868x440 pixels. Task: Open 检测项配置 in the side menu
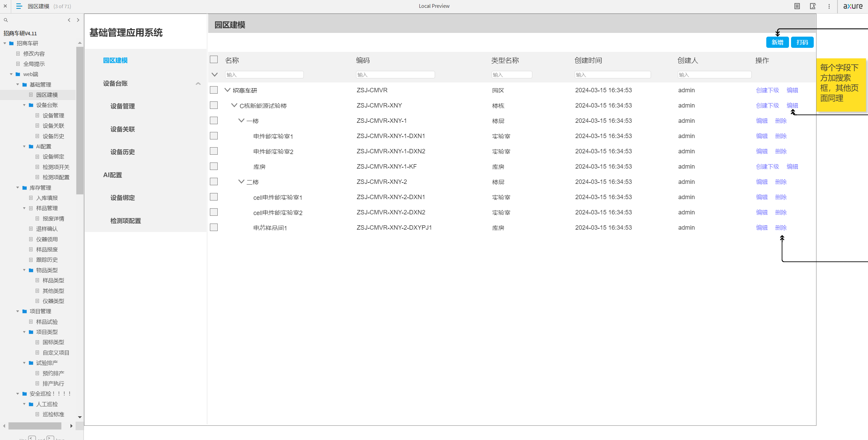click(125, 221)
